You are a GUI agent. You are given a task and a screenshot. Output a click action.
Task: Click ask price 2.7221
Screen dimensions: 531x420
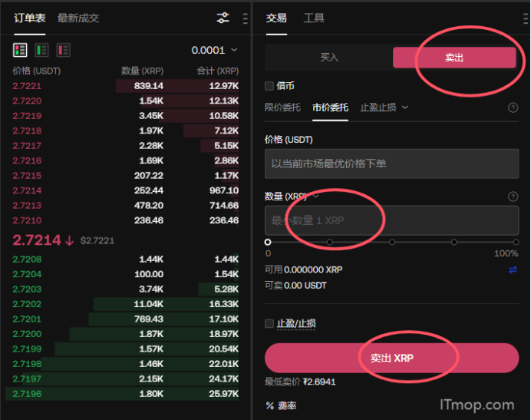point(27,86)
